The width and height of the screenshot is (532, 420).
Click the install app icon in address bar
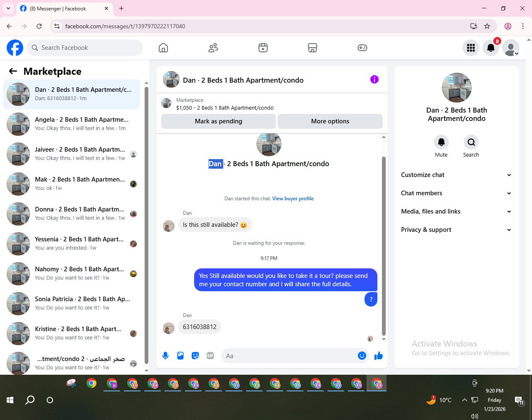point(473,26)
